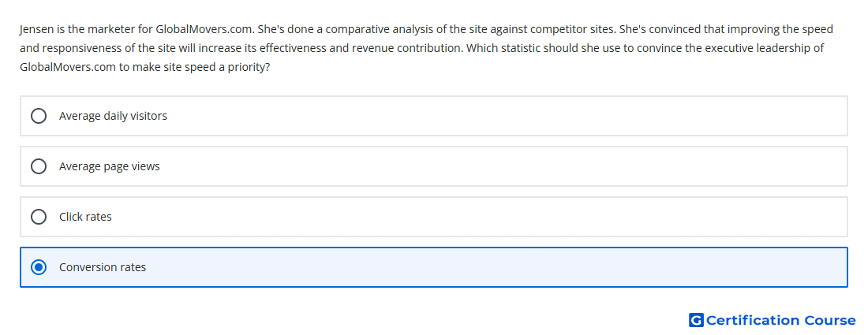Click the selected Conversion rates radio button
Screen dimensions: 868x335
39,267
